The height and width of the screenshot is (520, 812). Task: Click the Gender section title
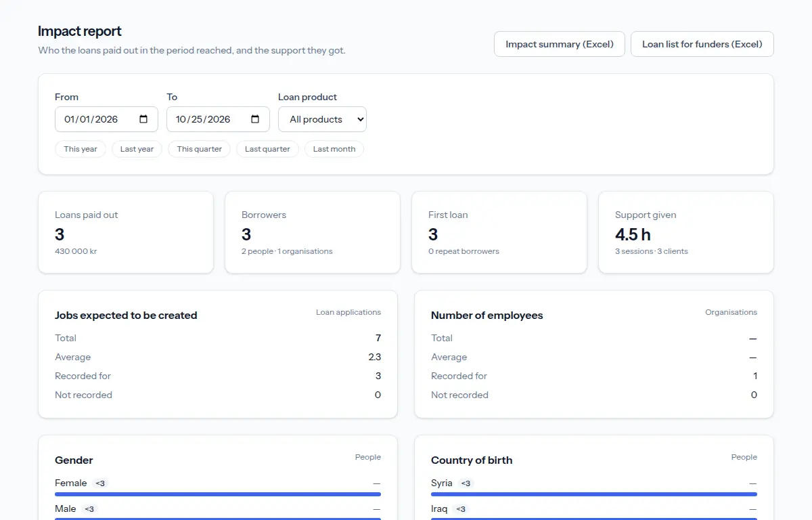pos(74,460)
